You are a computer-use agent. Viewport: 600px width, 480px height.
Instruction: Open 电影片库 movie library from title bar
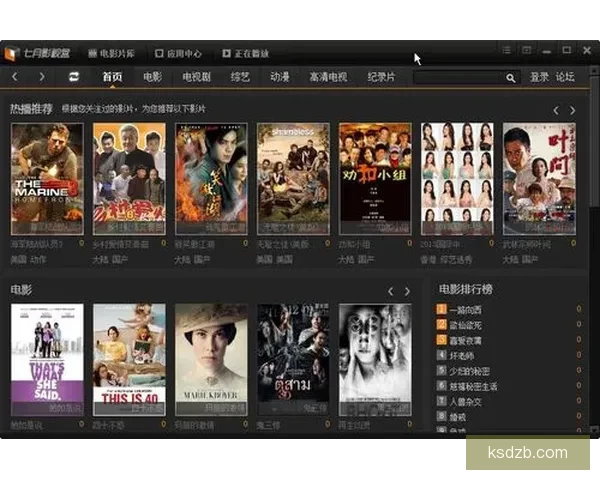coord(110,53)
